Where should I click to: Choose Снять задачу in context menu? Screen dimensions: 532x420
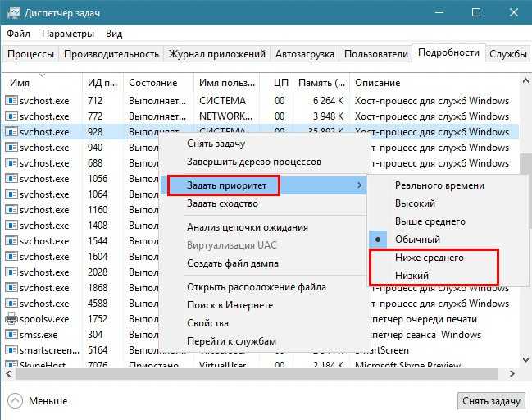click(216, 144)
